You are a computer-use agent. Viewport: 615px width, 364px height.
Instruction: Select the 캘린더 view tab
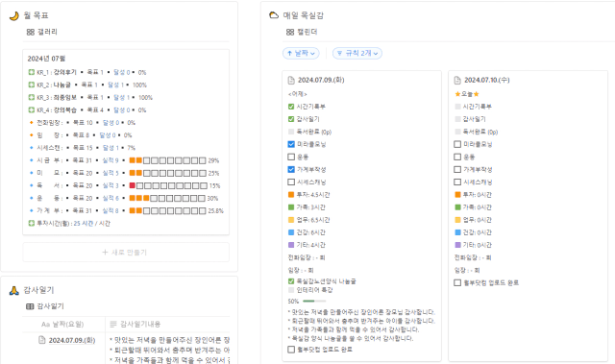point(302,32)
